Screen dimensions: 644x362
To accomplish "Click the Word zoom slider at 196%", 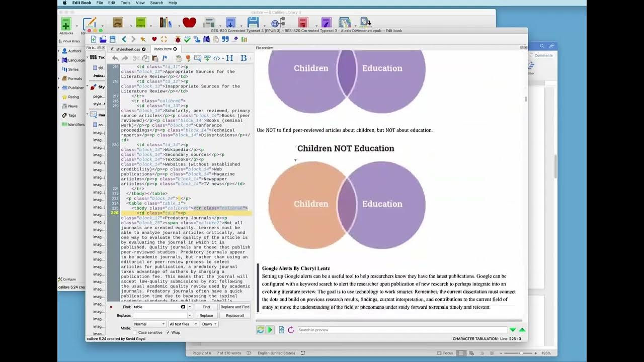I will point(520,353).
